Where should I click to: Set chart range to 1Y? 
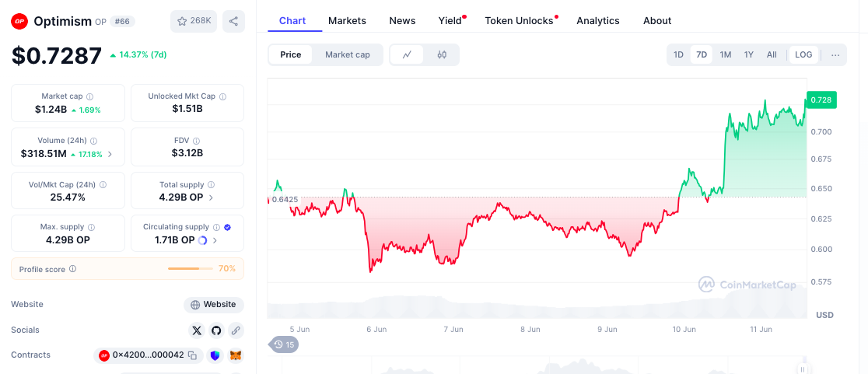tap(748, 54)
